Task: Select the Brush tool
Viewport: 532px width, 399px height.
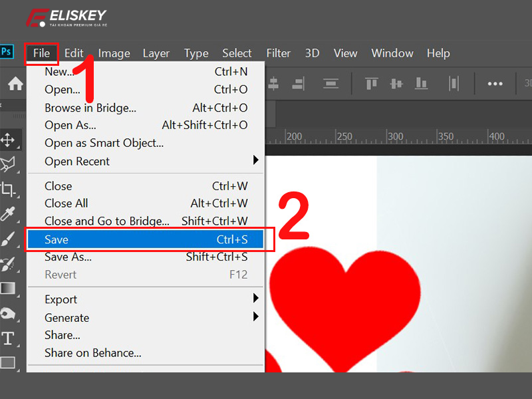Action: click(8, 239)
